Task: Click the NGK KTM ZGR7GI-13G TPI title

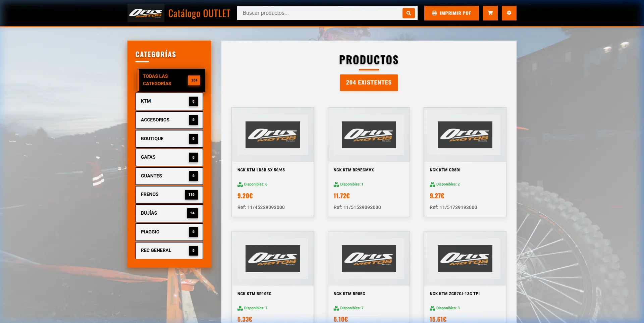Action: [x=454, y=294]
